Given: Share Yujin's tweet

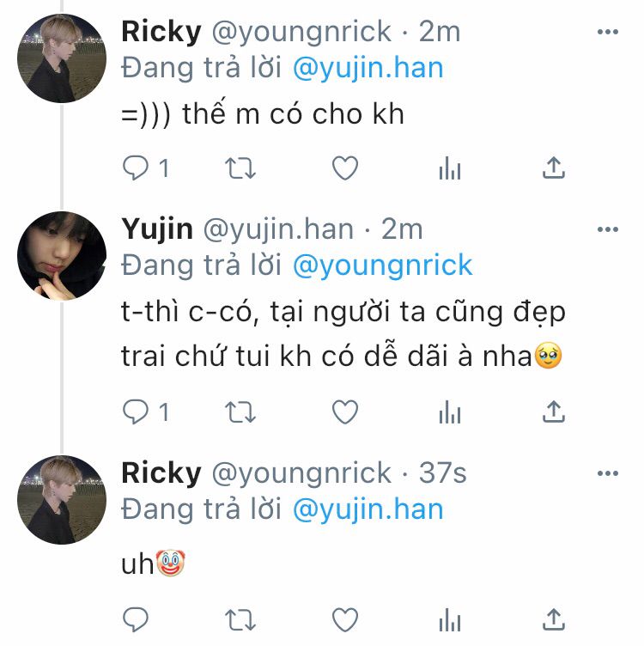Looking at the screenshot, I should pyautogui.click(x=554, y=411).
